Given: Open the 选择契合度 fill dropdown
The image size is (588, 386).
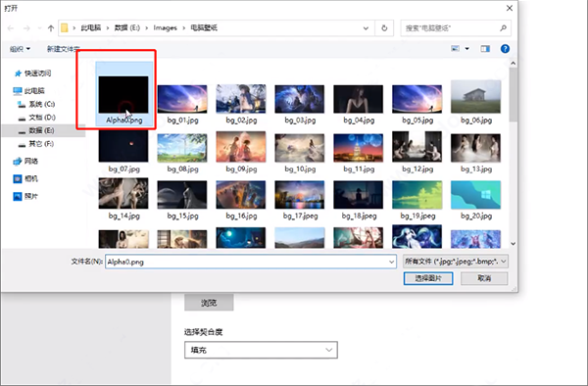Looking at the screenshot, I should point(261,350).
